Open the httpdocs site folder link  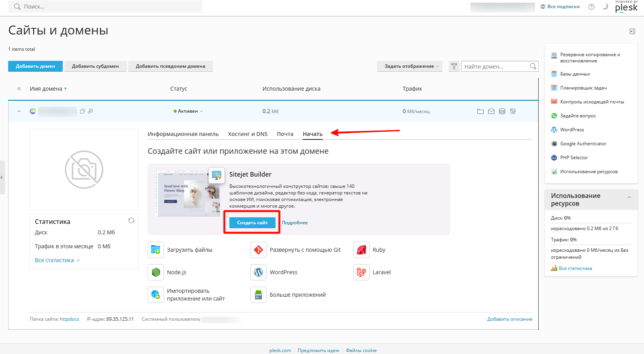coord(69,319)
